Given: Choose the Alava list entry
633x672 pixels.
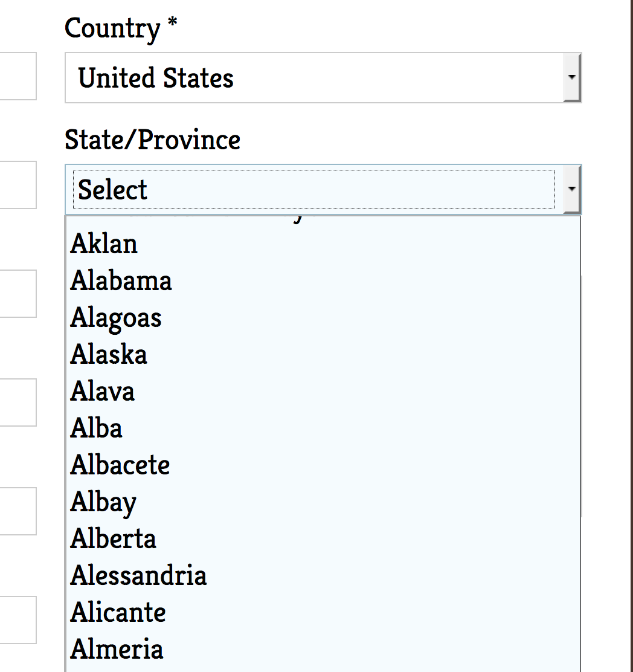Looking at the screenshot, I should pyautogui.click(x=103, y=392).
